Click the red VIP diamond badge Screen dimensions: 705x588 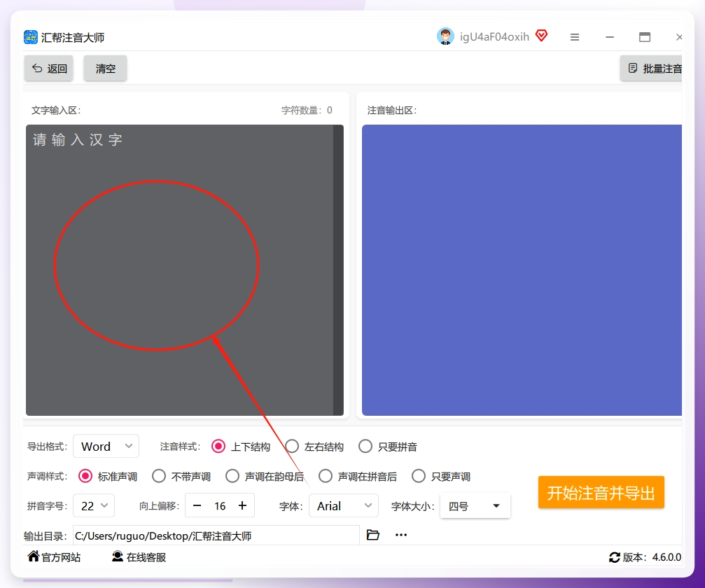[542, 36]
